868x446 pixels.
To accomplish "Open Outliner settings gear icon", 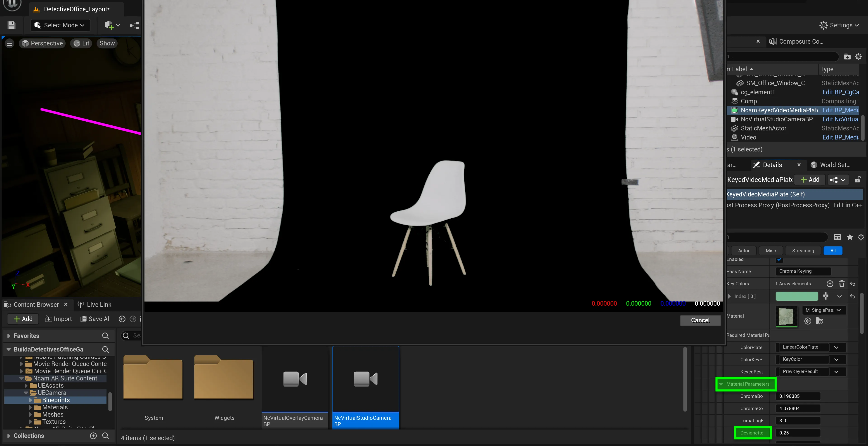I will point(858,57).
